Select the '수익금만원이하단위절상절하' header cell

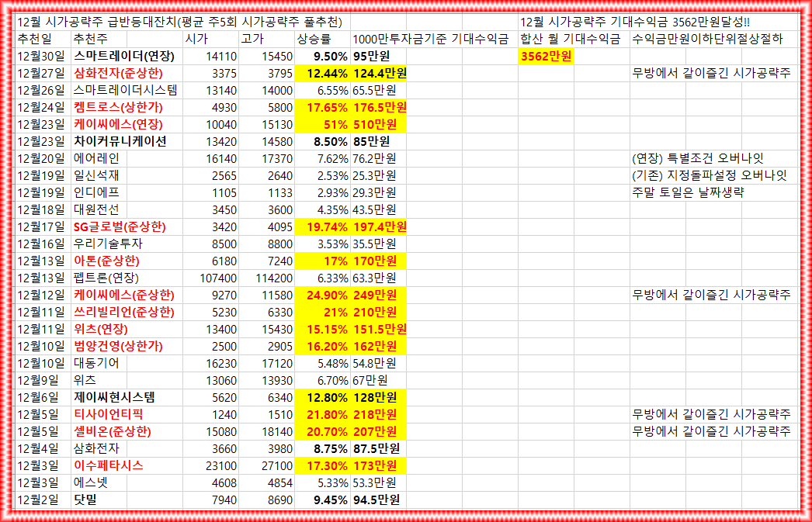(708, 40)
